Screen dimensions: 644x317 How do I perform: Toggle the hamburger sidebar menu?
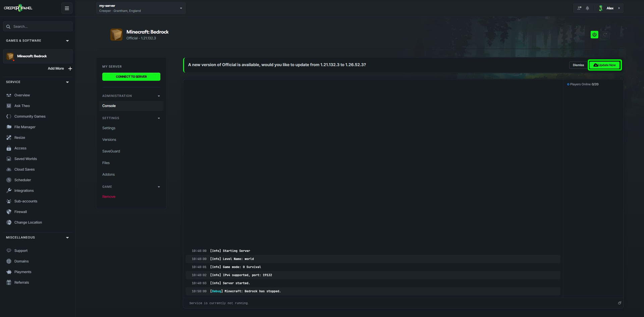67,8
